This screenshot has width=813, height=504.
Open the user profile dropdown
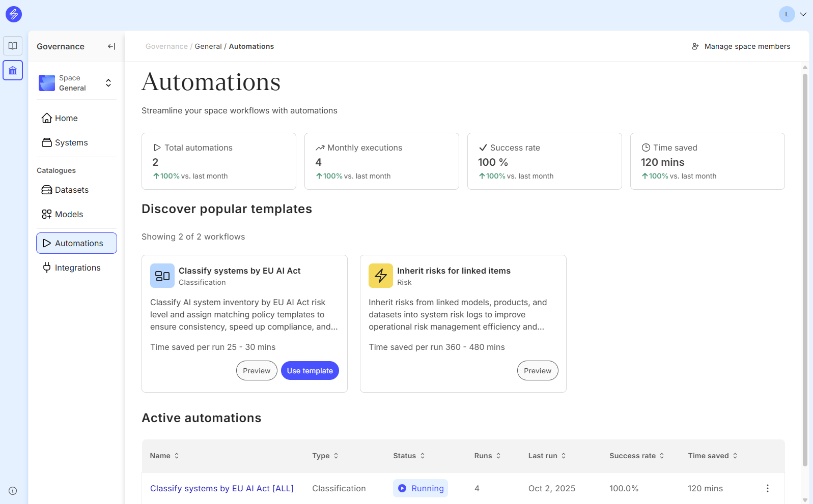click(x=793, y=14)
